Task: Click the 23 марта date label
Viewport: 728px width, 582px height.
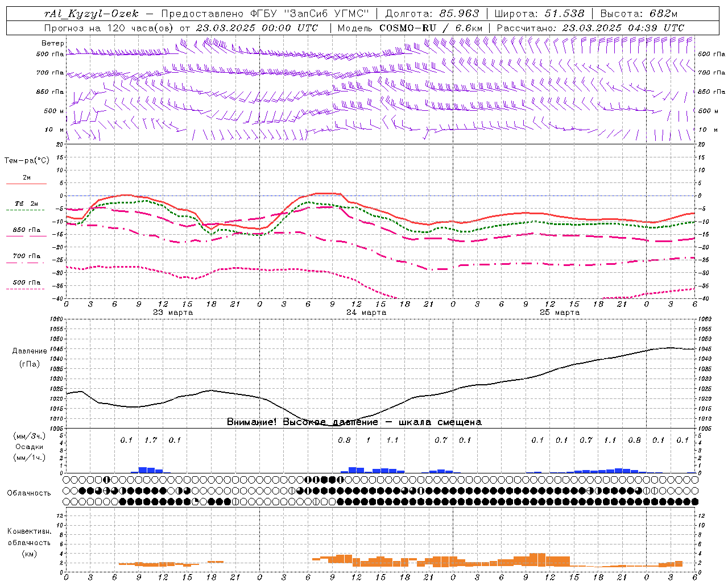Action: click(173, 312)
